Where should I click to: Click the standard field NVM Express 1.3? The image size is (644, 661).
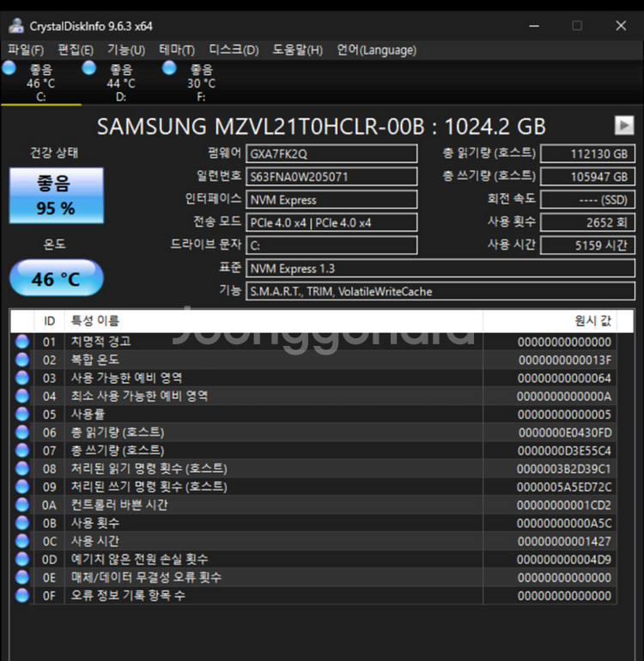440,268
